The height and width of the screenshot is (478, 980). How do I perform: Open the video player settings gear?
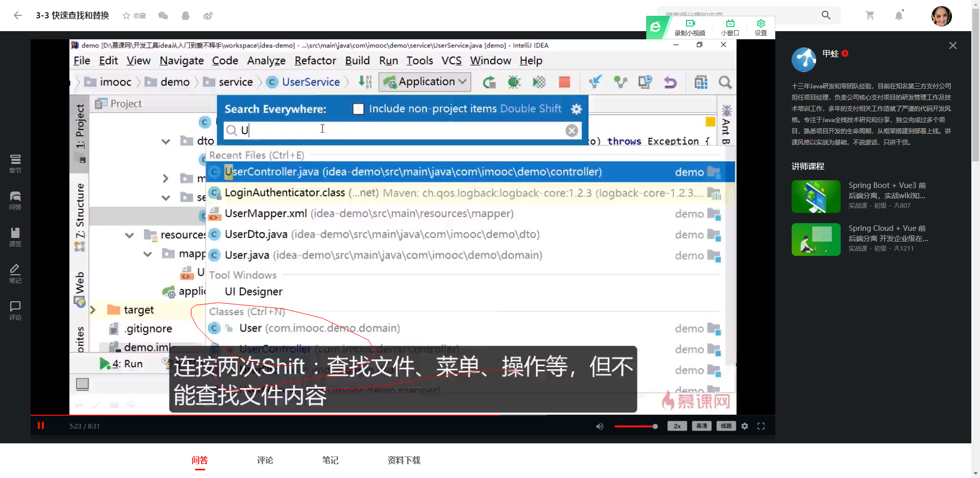(x=745, y=426)
